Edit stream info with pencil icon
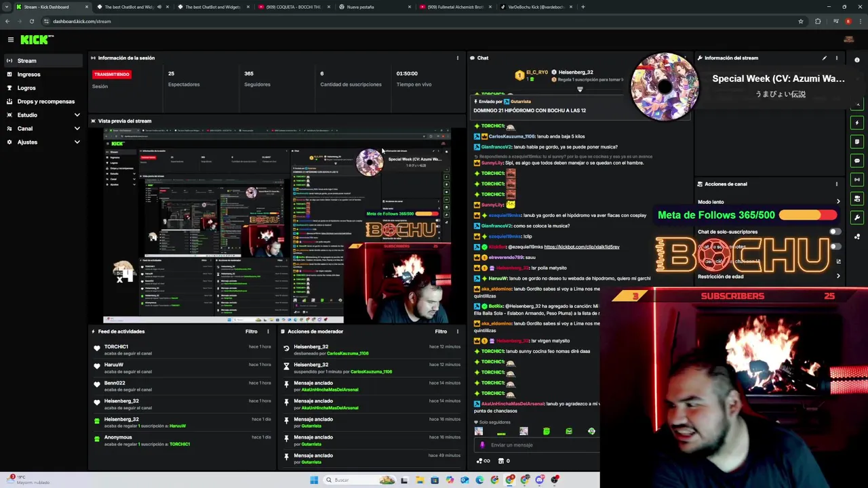The height and width of the screenshot is (488, 868). coord(825,58)
